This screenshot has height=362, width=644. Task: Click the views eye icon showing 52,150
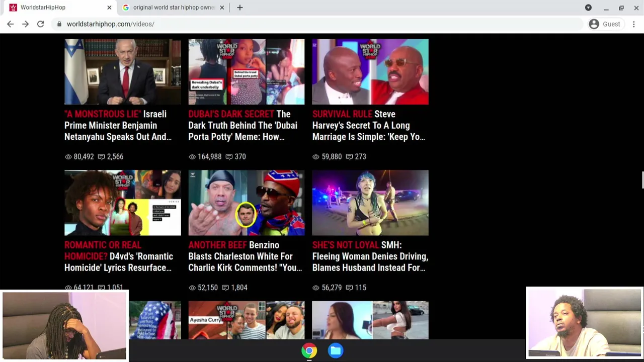[x=192, y=288]
